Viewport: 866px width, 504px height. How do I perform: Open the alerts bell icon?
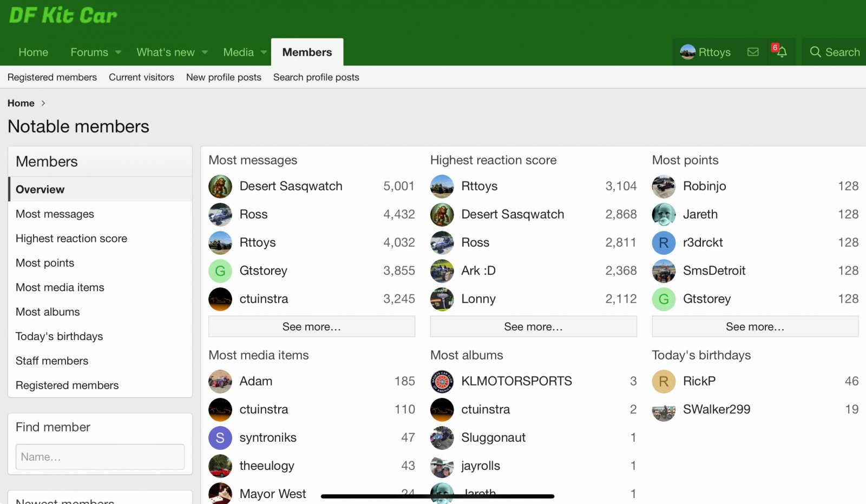tap(782, 52)
